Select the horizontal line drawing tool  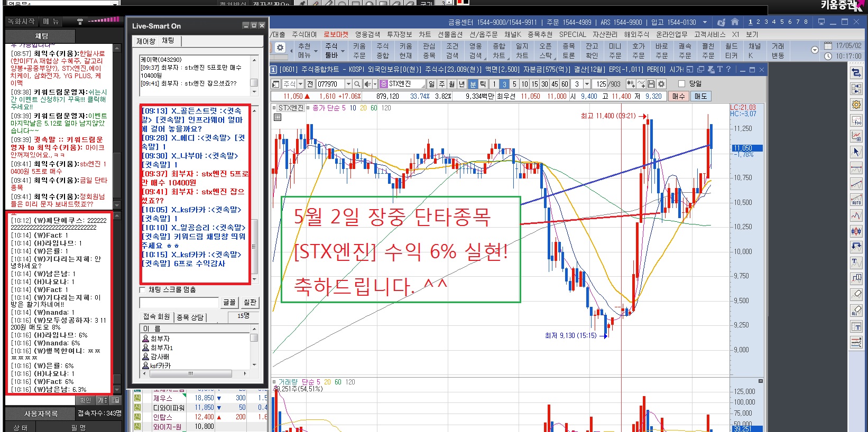coord(856,168)
